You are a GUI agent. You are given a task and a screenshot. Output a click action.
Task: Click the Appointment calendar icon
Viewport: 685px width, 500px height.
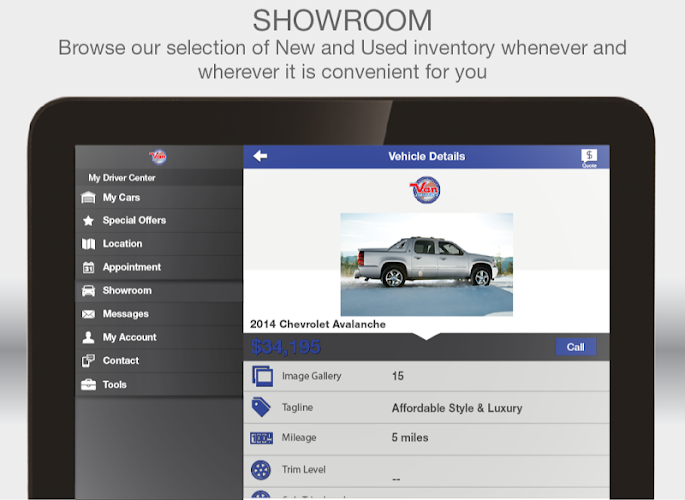pyautogui.click(x=88, y=267)
